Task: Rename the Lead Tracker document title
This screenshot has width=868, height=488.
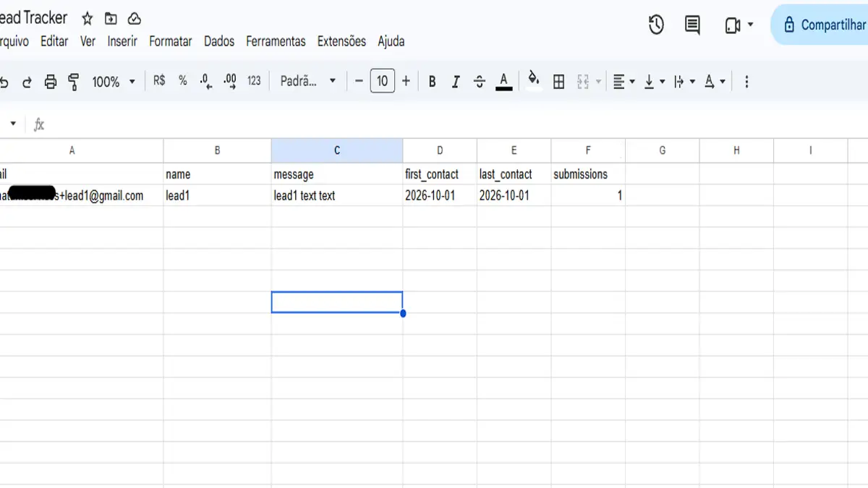Action: 33,18
